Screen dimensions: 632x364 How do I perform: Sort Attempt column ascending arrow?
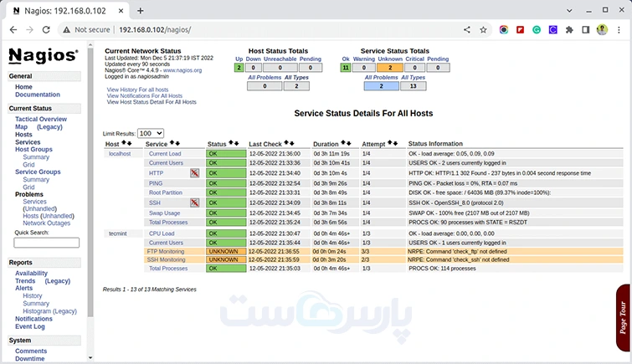pos(390,143)
